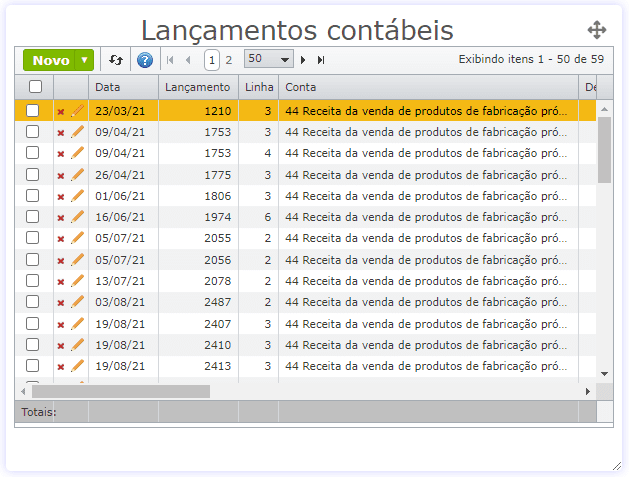Open the page size dropdown showing 50
Viewport: 629px width, 477px height.
tap(269, 60)
